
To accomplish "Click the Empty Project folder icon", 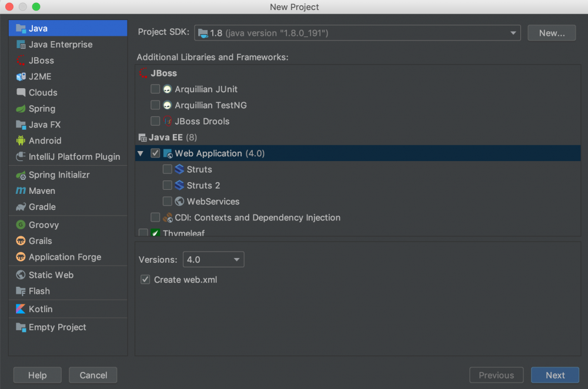I will coord(21,327).
